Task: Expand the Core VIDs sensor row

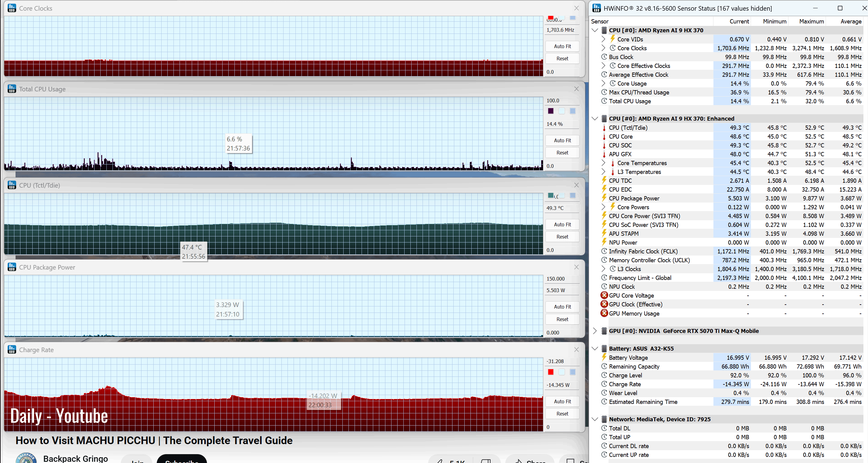Action: (x=603, y=39)
